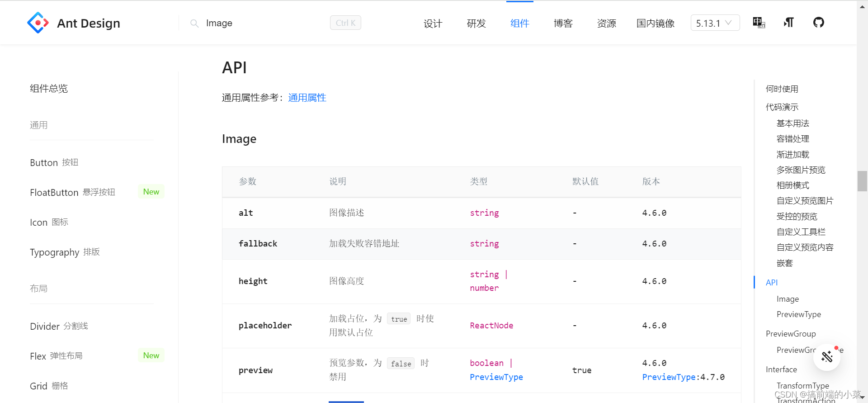The image size is (868, 403).
Task: Click the 默认值 column header
Action: [585, 181]
